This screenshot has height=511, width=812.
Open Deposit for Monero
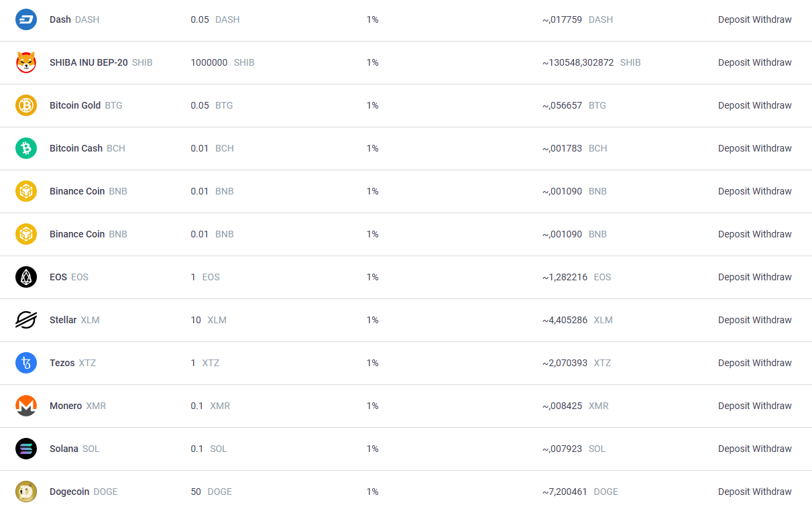(x=734, y=406)
